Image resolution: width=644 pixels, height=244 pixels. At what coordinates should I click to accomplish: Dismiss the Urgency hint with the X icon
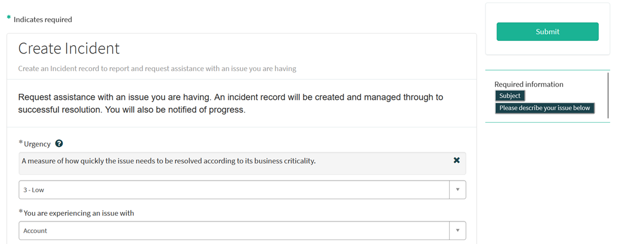456,160
